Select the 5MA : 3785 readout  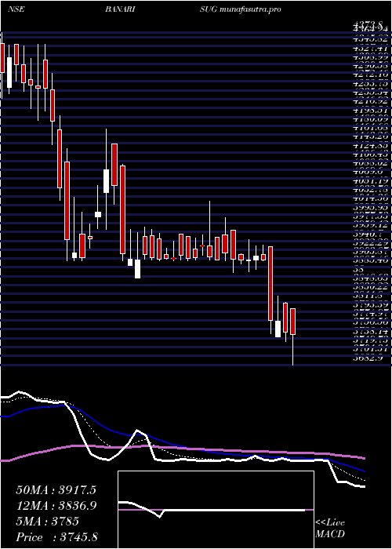tap(47, 522)
